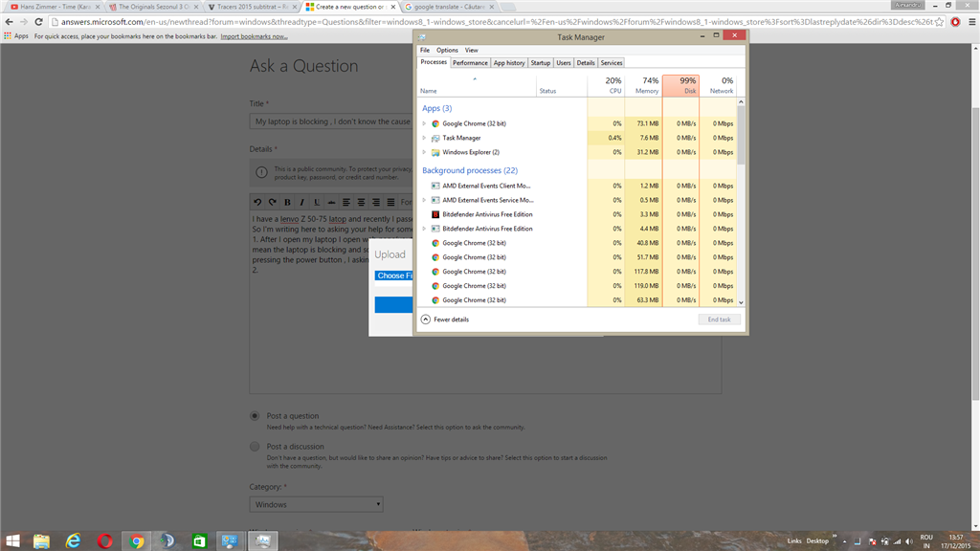980x551 pixels.
Task: Align text right in the editor toolbar
Action: click(375, 202)
